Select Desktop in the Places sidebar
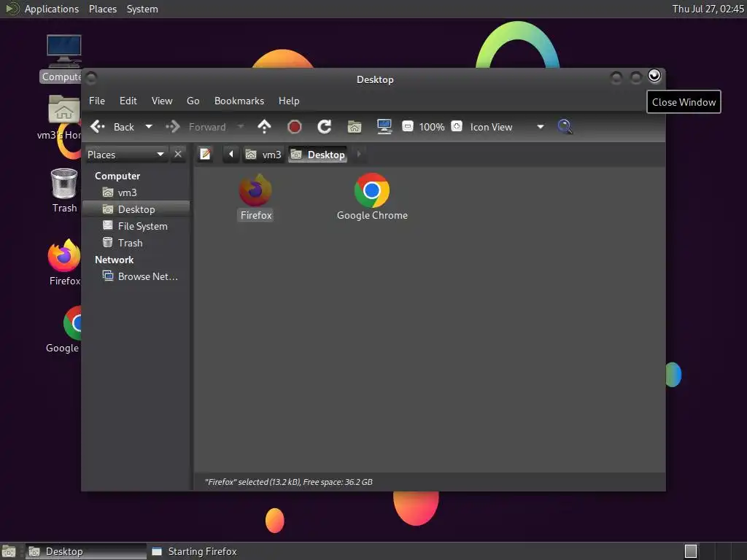The image size is (747, 560). coord(136,209)
